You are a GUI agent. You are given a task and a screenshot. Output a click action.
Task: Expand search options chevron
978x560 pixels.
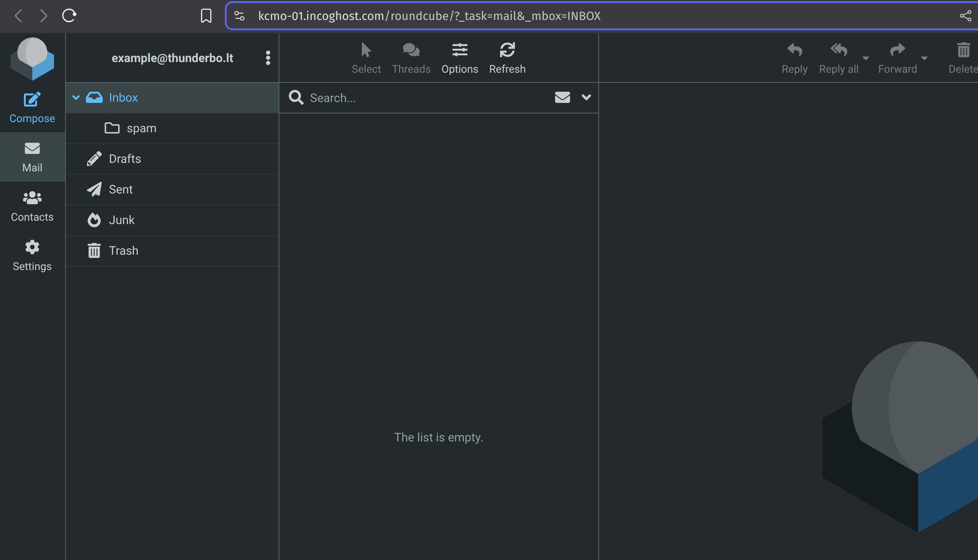tap(586, 97)
